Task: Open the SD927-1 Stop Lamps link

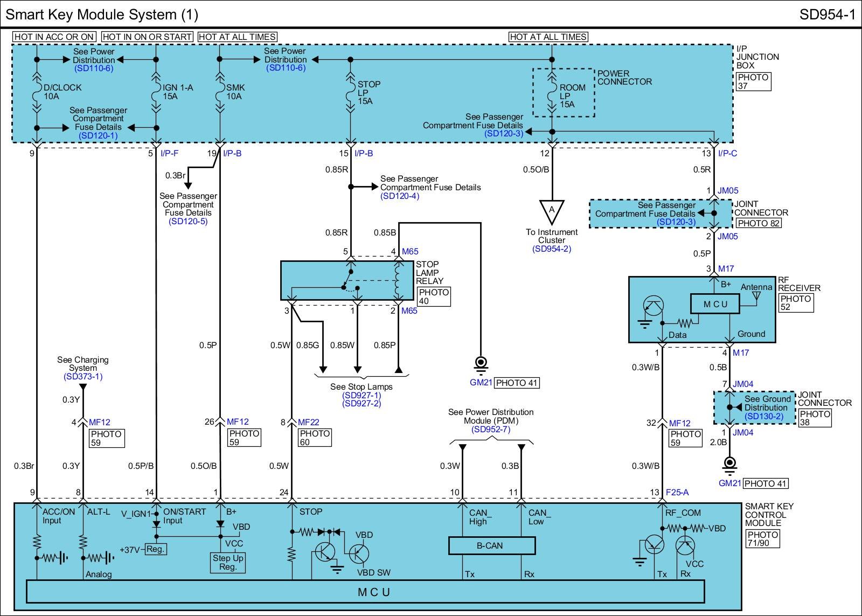Action: pyautogui.click(x=361, y=395)
